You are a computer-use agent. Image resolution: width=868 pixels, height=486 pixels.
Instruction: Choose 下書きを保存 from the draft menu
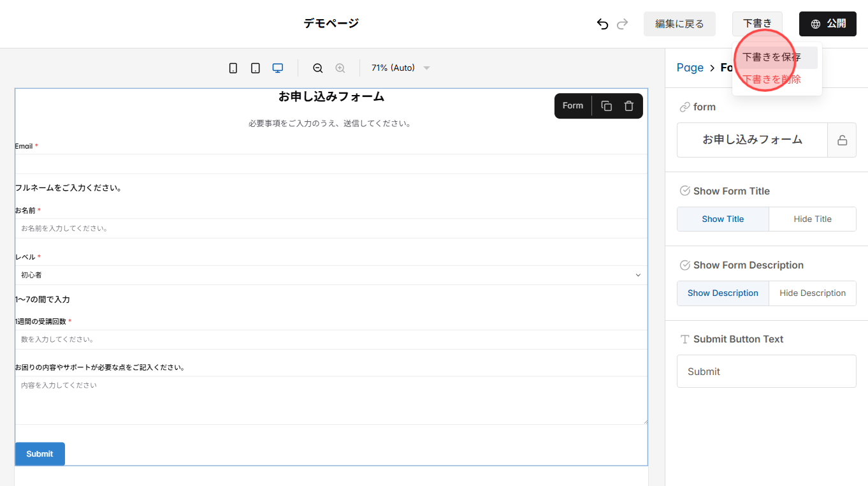[771, 57]
